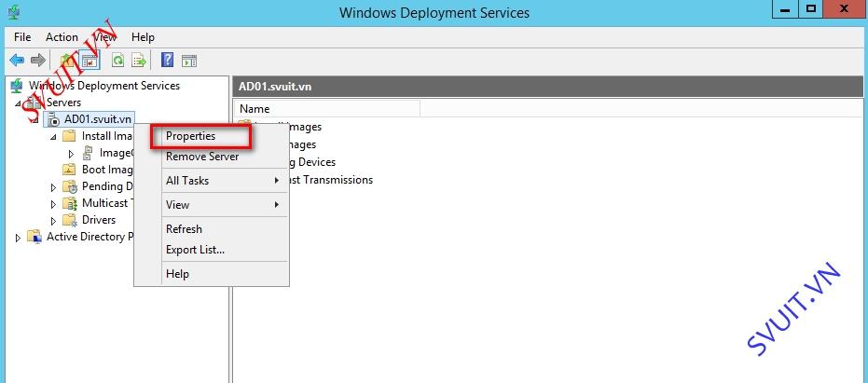Open the Action menu
The height and width of the screenshot is (383, 868).
(62, 37)
